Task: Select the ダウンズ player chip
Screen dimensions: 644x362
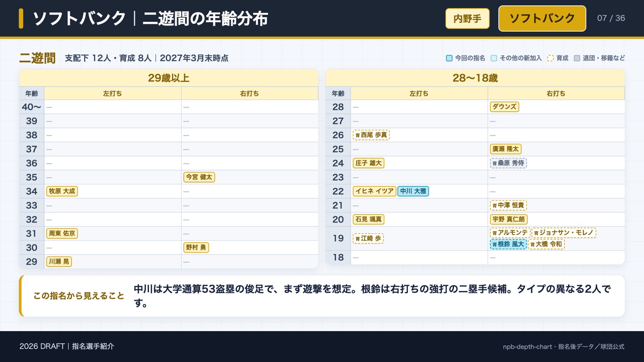Action: pyautogui.click(x=504, y=107)
